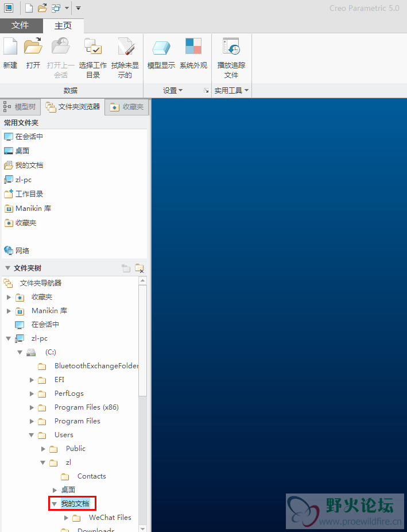
Task: Click the New (新建) ribbon icon
Action: coord(10,47)
